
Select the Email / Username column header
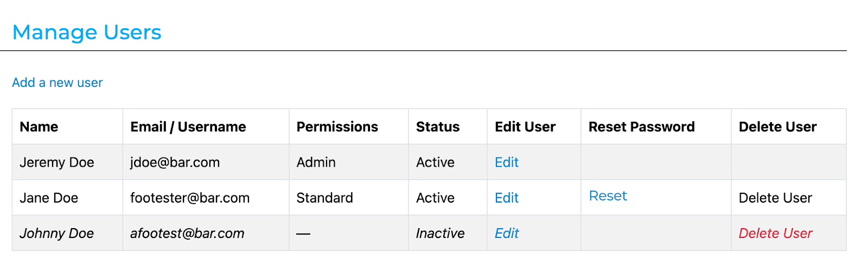[188, 127]
